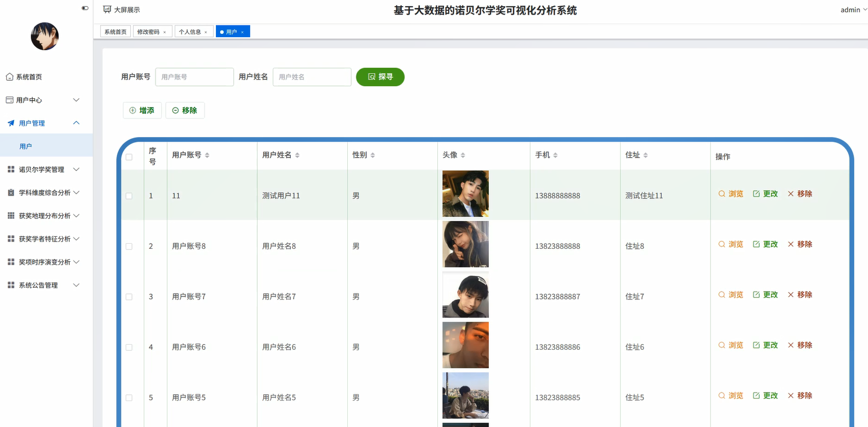This screenshot has height=427, width=868.
Task: Click the 用户管理 paper plane icon
Action: (11, 123)
